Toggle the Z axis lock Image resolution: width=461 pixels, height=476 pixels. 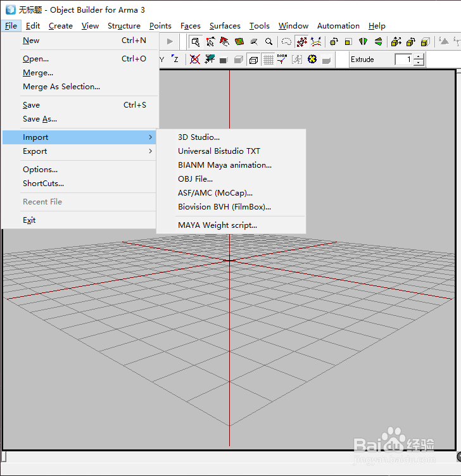click(175, 59)
